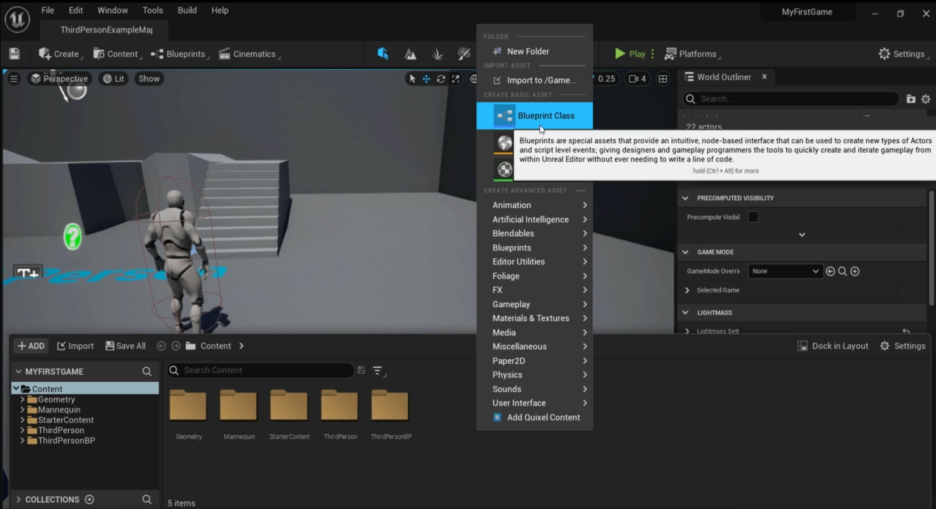Open World Outliner settings gear
Screen dimensions: 936x509
(926, 99)
